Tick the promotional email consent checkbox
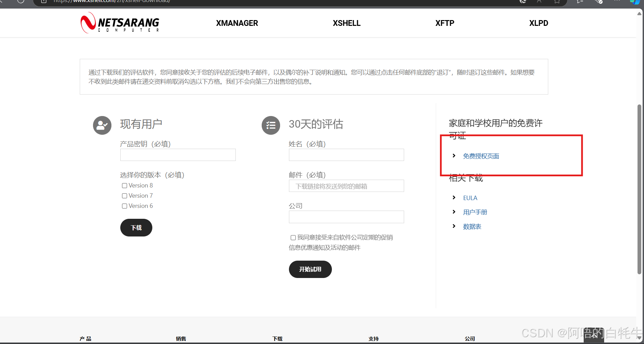644x344 pixels. [293, 237]
